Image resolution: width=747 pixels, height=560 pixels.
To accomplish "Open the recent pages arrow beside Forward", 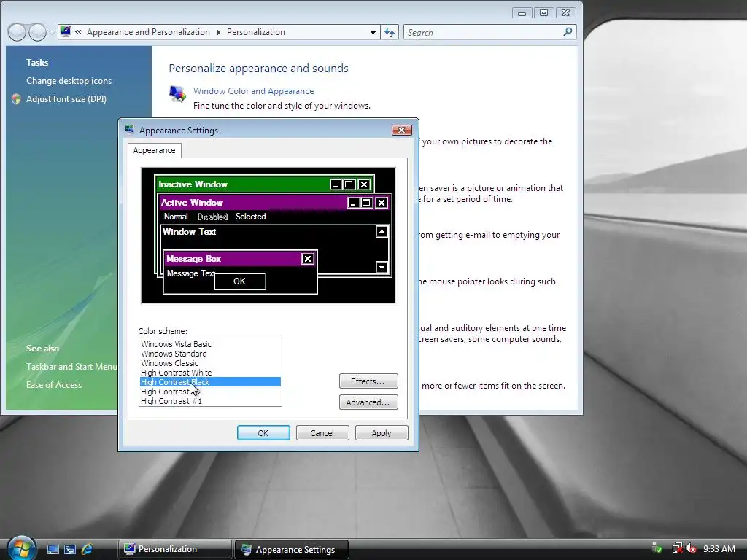I will click(52, 32).
